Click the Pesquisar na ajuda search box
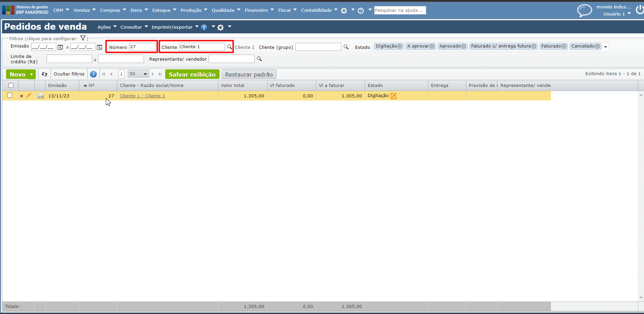Viewport: 644px width, 314px height. 400,10
